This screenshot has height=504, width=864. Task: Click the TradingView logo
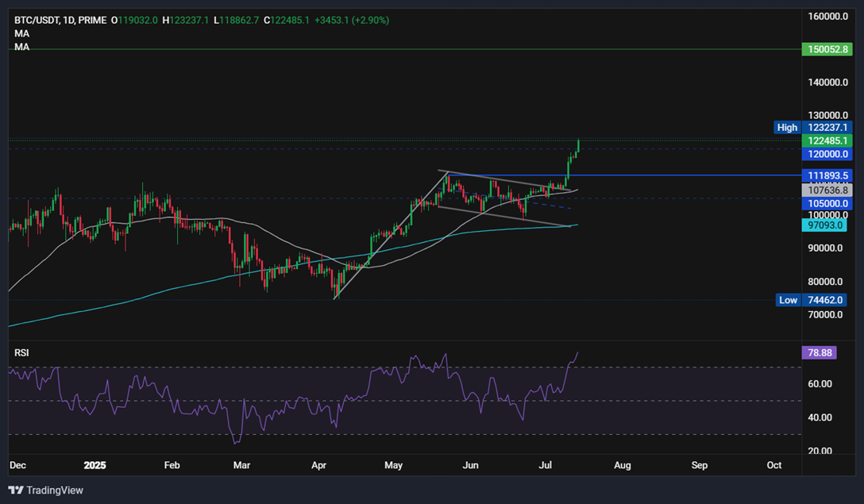[46, 491]
